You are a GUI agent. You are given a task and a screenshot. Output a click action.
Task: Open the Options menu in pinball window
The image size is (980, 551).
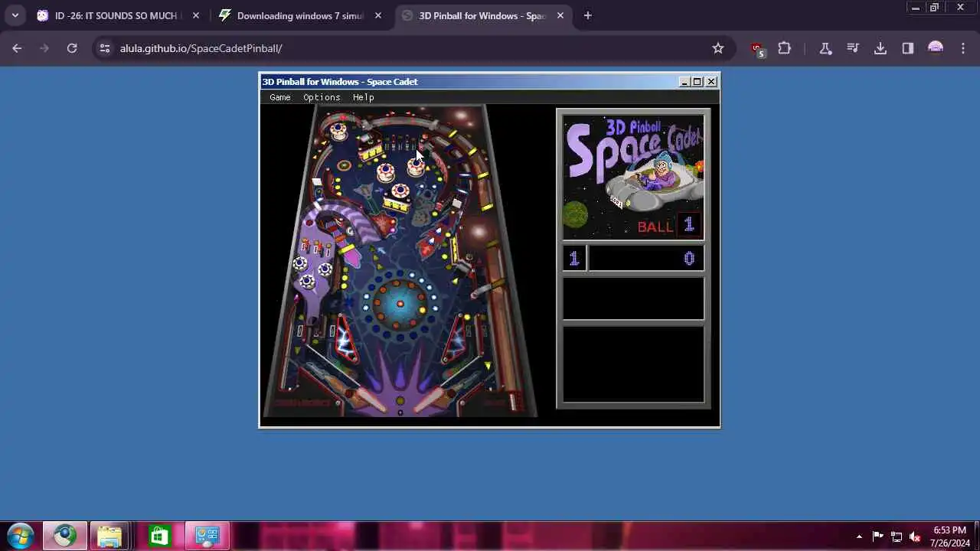coord(322,97)
